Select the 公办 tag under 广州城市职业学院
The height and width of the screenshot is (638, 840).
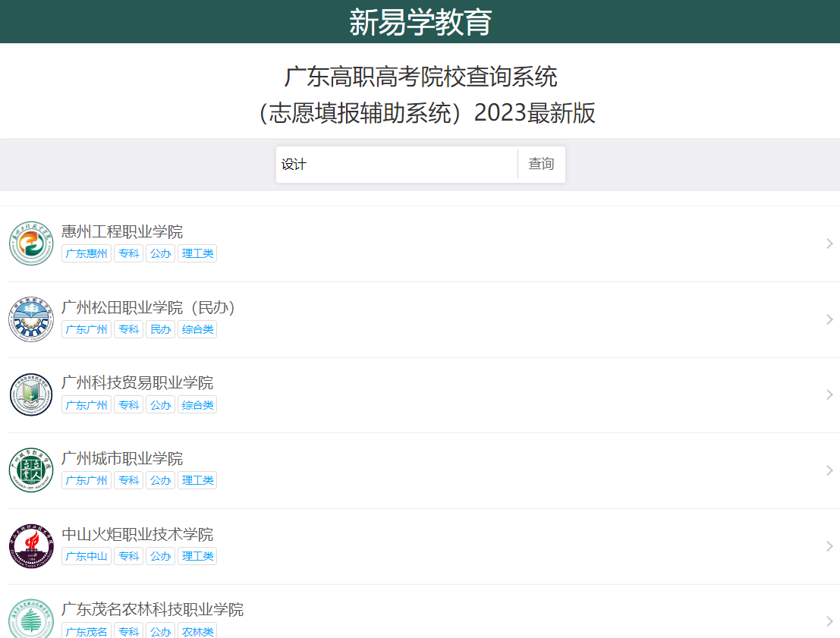click(x=160, y=480)
